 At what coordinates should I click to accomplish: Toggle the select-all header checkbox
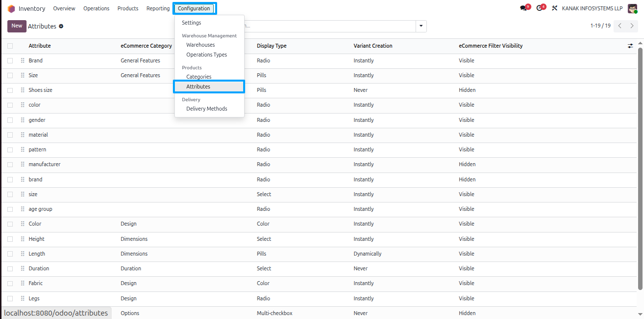click(x=10, y=46)
